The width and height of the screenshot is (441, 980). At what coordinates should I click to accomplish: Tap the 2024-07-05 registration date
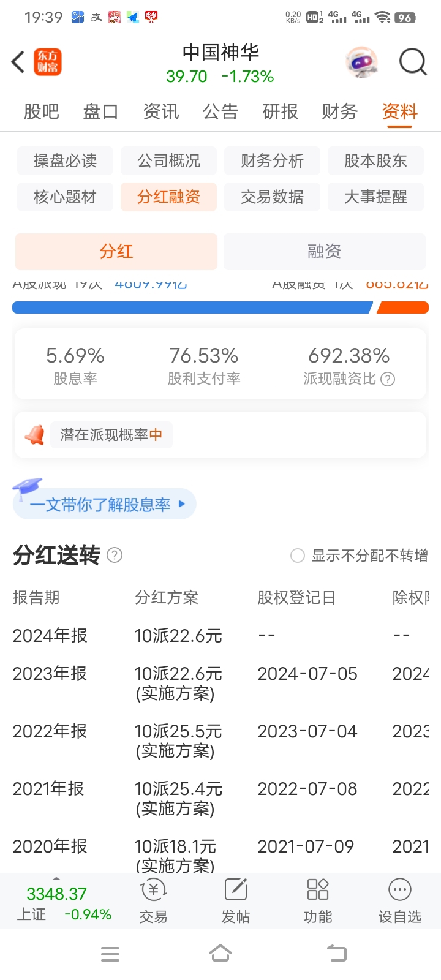click(307, 674)
